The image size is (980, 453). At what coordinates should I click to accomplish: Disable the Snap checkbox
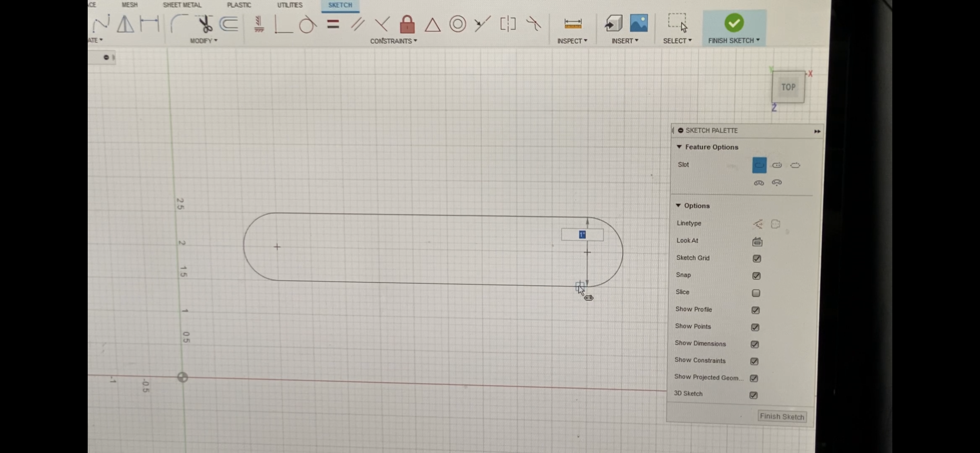[756, 276]
